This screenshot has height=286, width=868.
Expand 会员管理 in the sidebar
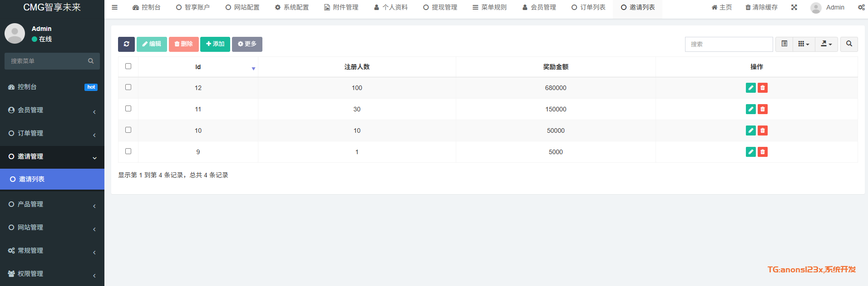click(x=52, y=110)
